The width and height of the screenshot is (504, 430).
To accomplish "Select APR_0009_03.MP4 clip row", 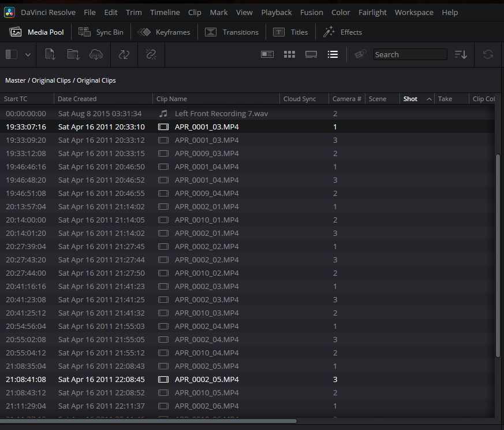I will 247,154.
